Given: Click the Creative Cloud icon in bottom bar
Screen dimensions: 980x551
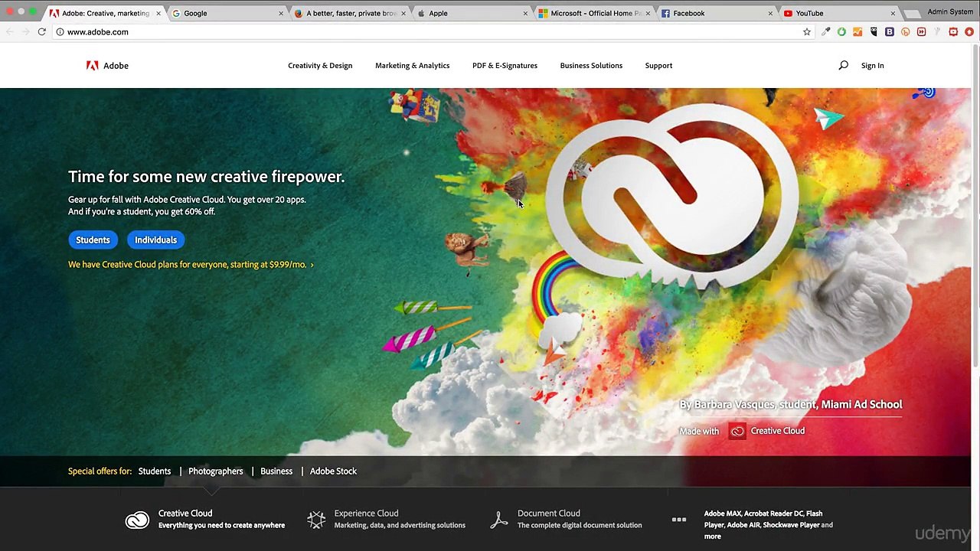Looking at the screenshot, I should click(x=138, y=520).
